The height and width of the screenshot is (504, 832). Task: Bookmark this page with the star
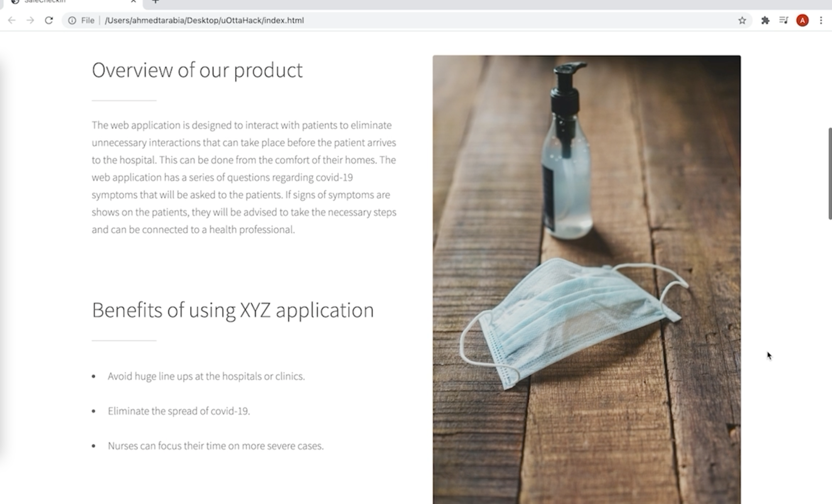click(x=742, y=20)
